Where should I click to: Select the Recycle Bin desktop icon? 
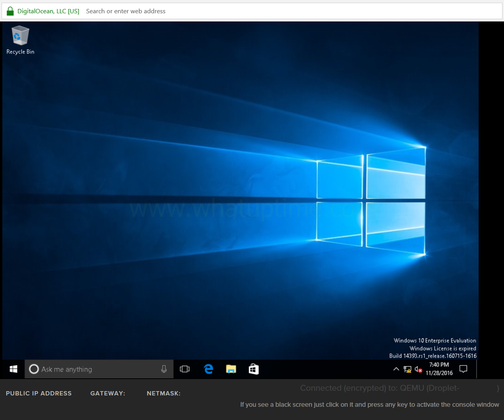pyautogui.click(x=20, y=40)
